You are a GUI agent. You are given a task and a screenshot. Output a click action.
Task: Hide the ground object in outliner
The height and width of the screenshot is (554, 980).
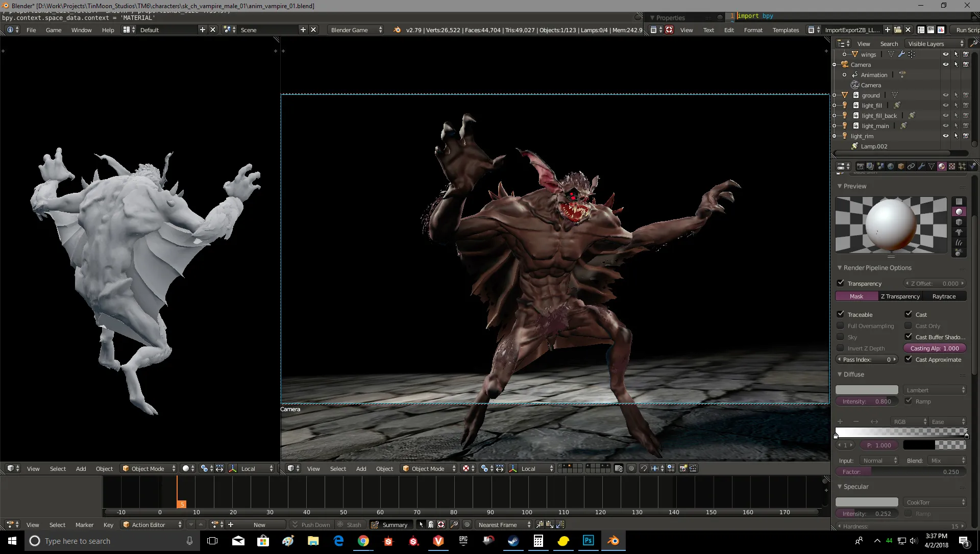[x=945, y=95]
